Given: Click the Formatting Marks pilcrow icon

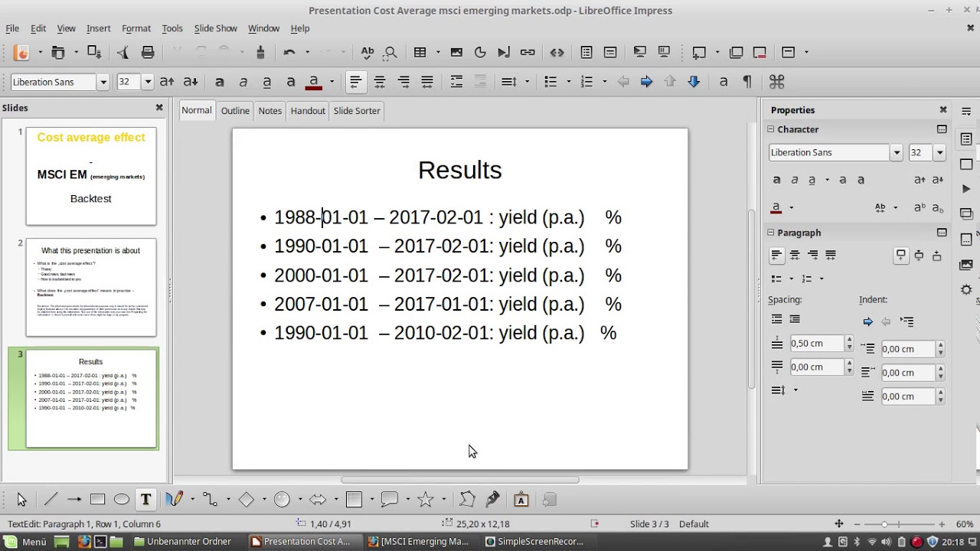Looking at the screenshot, I should coord(747,82).
